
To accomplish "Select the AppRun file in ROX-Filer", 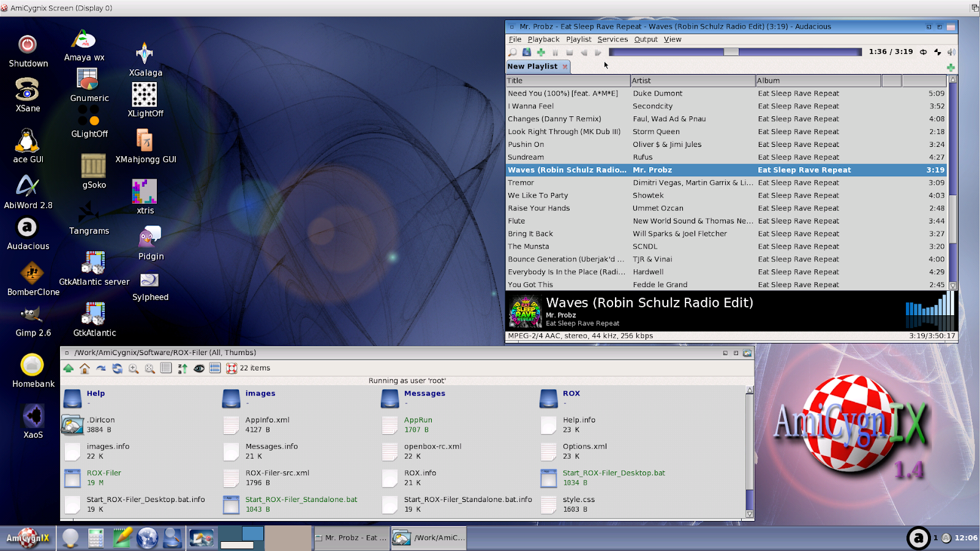I will [407, 425].
